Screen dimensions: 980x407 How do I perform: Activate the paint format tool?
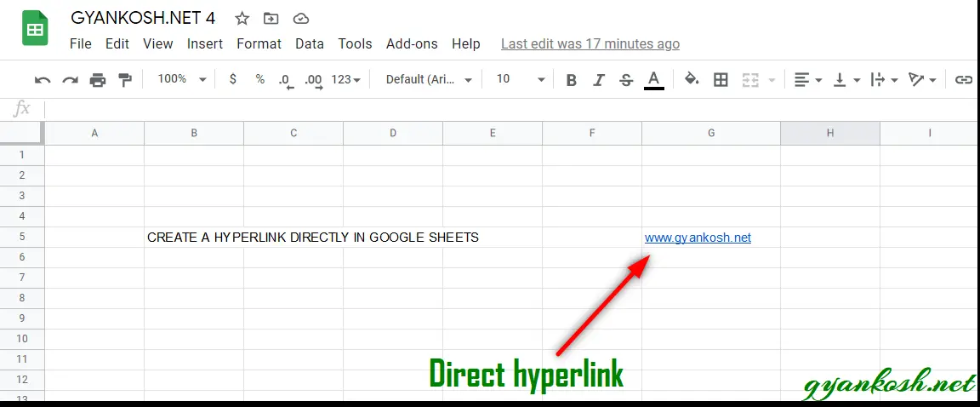[x=126, y=80]
